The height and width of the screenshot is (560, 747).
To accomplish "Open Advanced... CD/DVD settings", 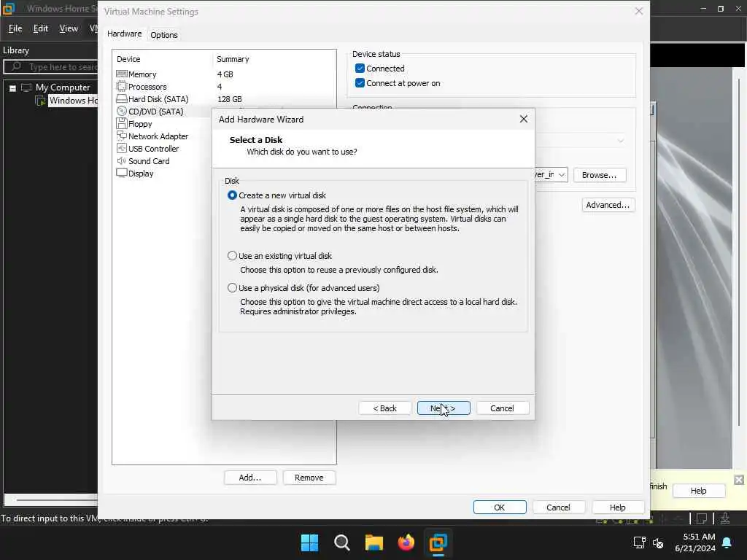I will pyautogui.click(x=608, y=205).
